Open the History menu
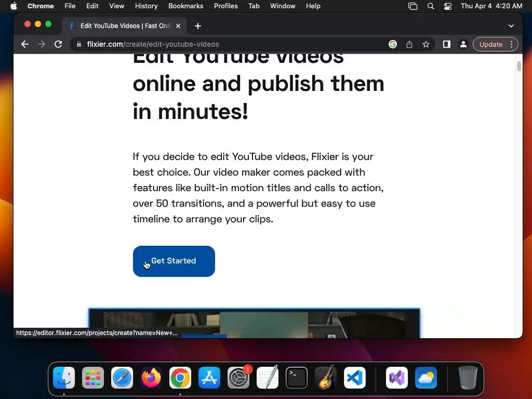 click(x=146, y=6)
